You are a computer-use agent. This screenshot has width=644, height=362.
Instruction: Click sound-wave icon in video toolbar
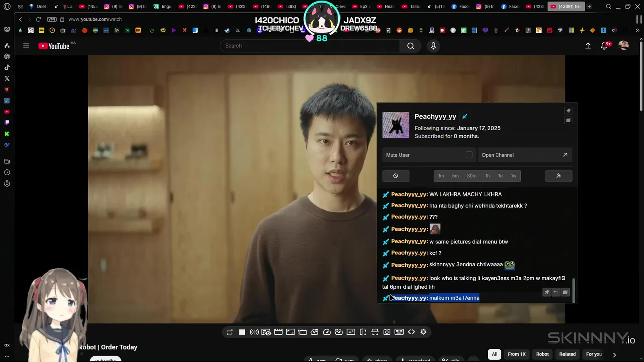254,332
